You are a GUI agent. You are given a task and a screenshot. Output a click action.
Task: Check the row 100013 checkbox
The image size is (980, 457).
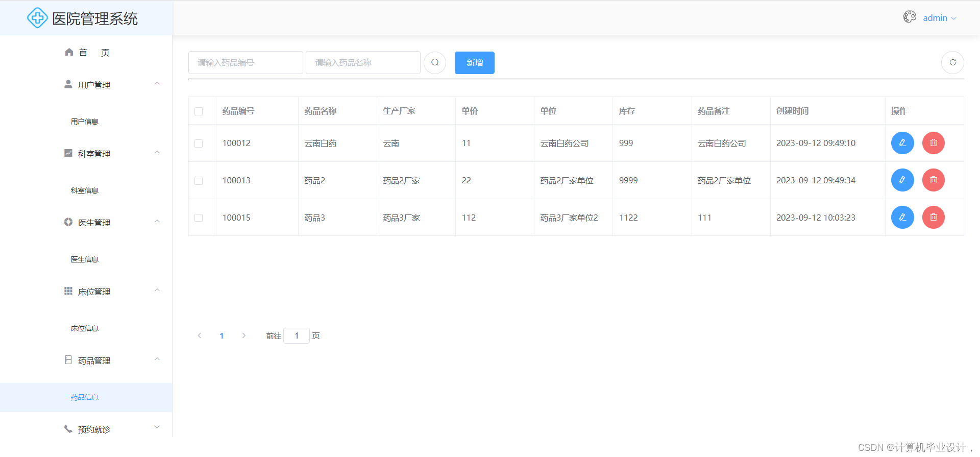(x=199, y=181)
